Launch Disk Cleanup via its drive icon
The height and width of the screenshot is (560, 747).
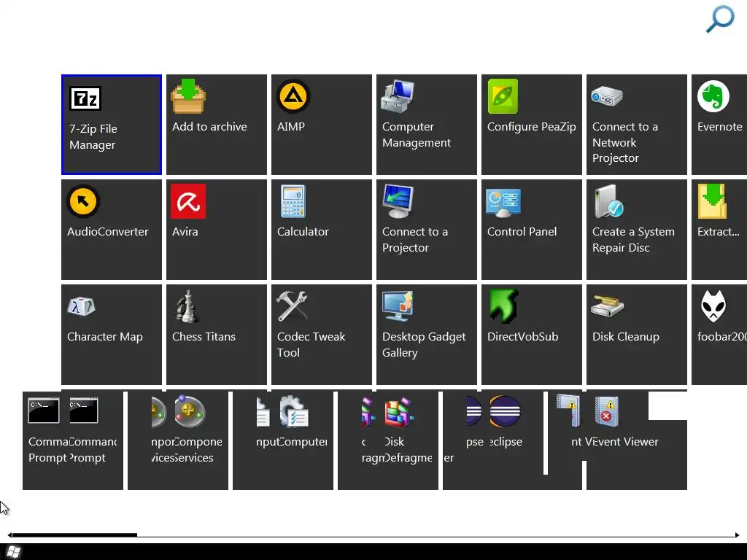coord(608,306)
